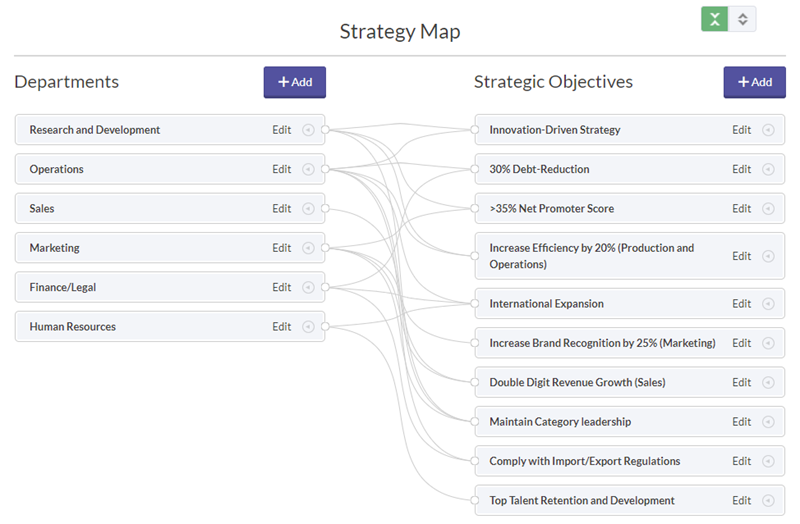Edit the Research and Development department
The height and width of the screenshot is (524, 800).
(282, 130)
